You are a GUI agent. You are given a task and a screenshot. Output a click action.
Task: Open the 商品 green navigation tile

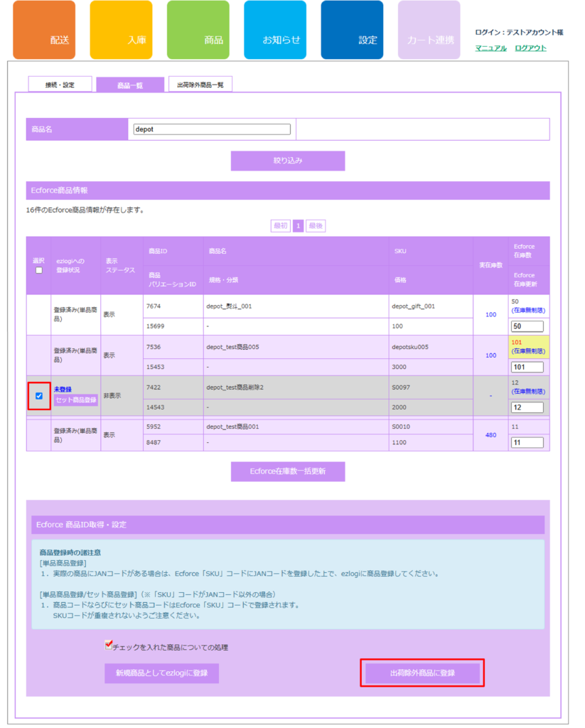pyautogui.click(x=198, y=31)
